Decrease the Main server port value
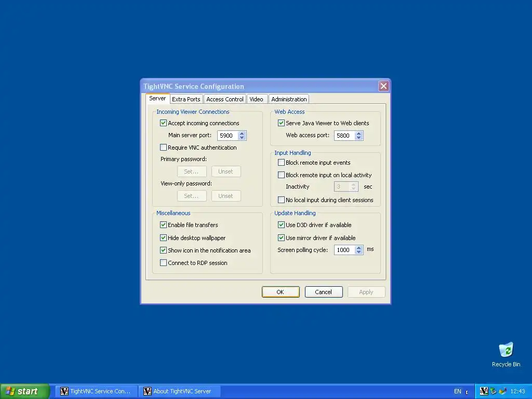532x399 pixels. click(242, 138)
